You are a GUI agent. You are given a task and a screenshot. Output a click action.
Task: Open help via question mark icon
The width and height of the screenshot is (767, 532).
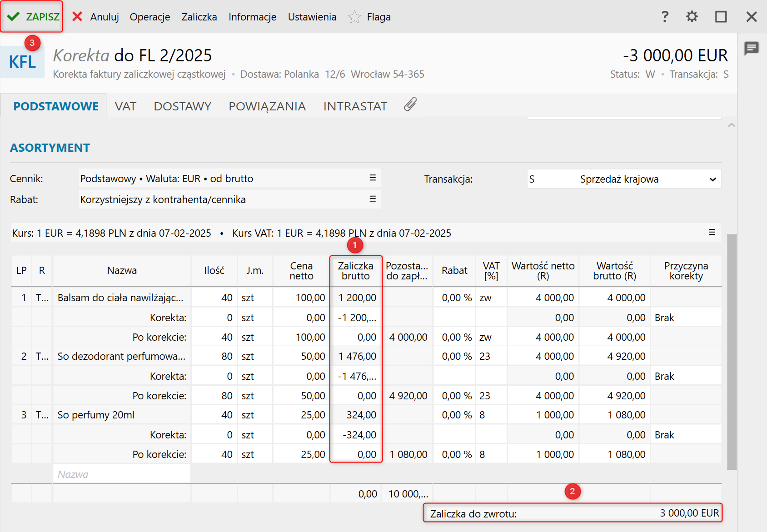click(x=665, y=17)
